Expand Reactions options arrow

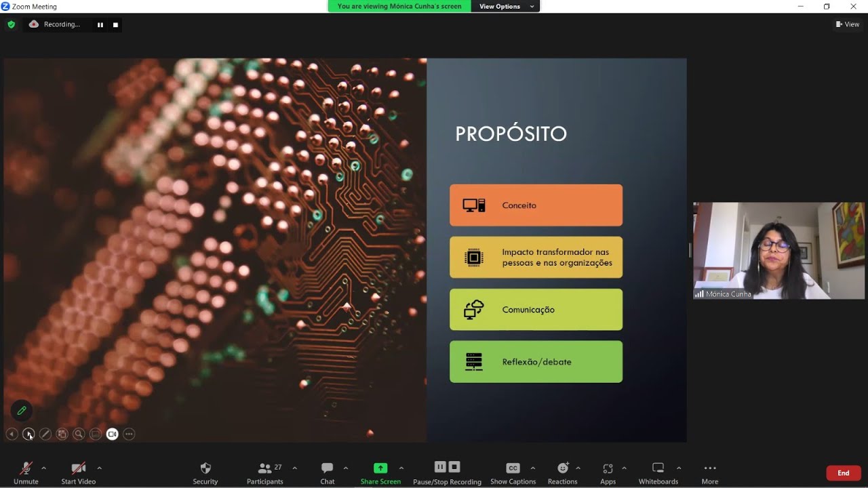coord(578,468)
